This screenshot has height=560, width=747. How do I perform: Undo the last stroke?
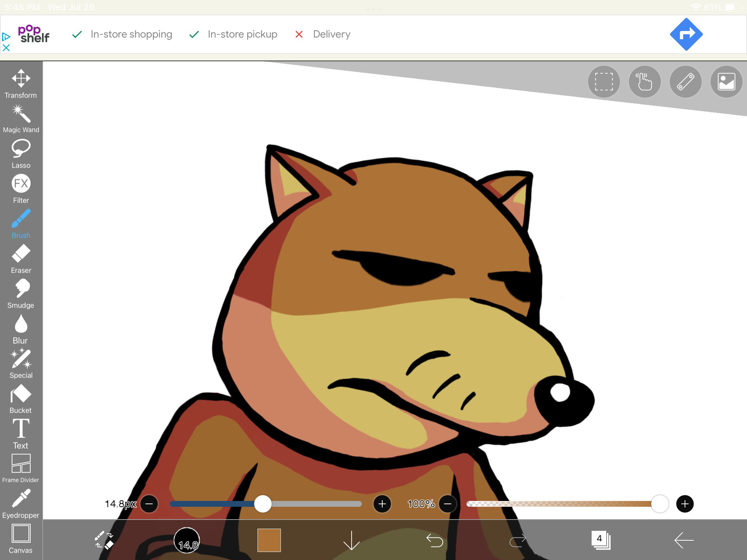coord(434,540)
